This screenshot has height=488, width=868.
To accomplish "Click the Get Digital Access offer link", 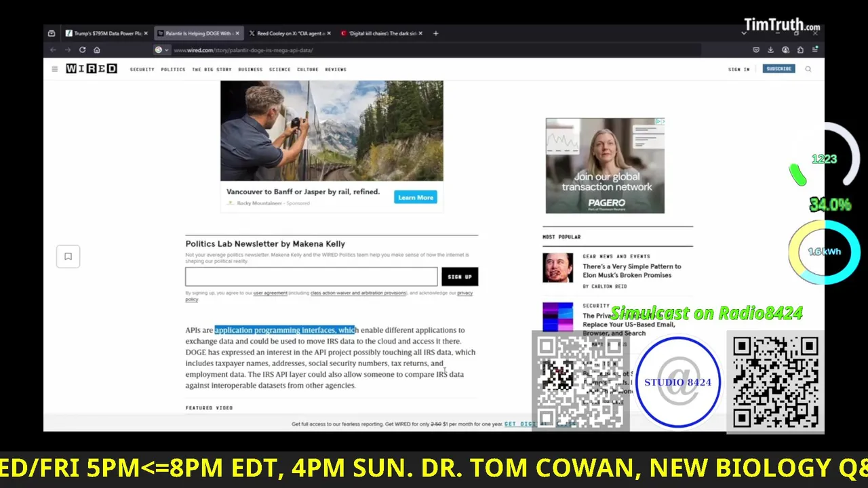I will [x=540, y=424].
